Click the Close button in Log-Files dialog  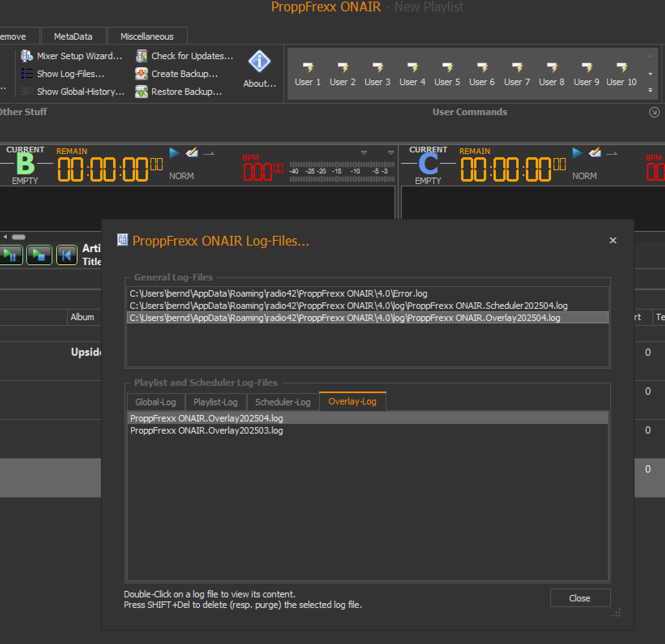[x=580, y=598]
